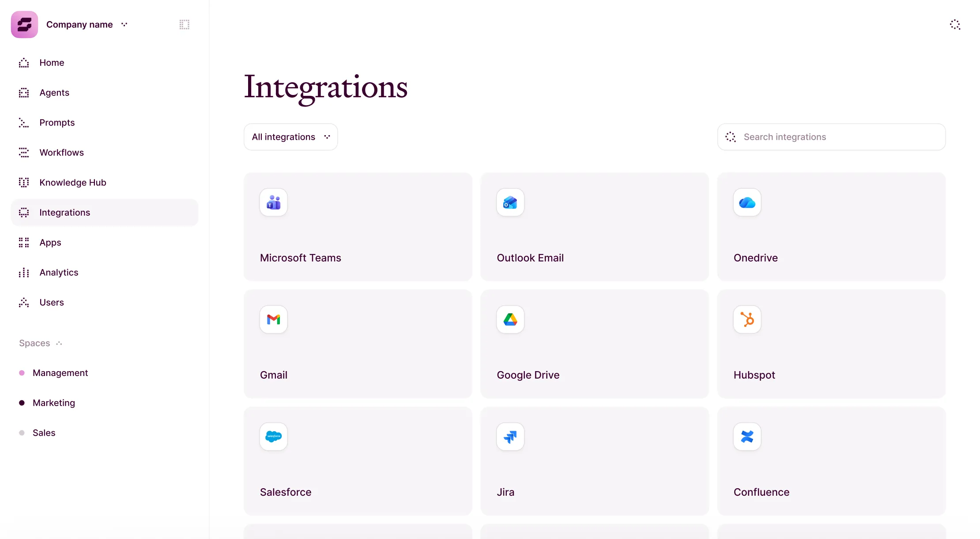The width and height of the screenshot is (980, 539).
Task: Open the Management space
Action: [x=60, y=372]
